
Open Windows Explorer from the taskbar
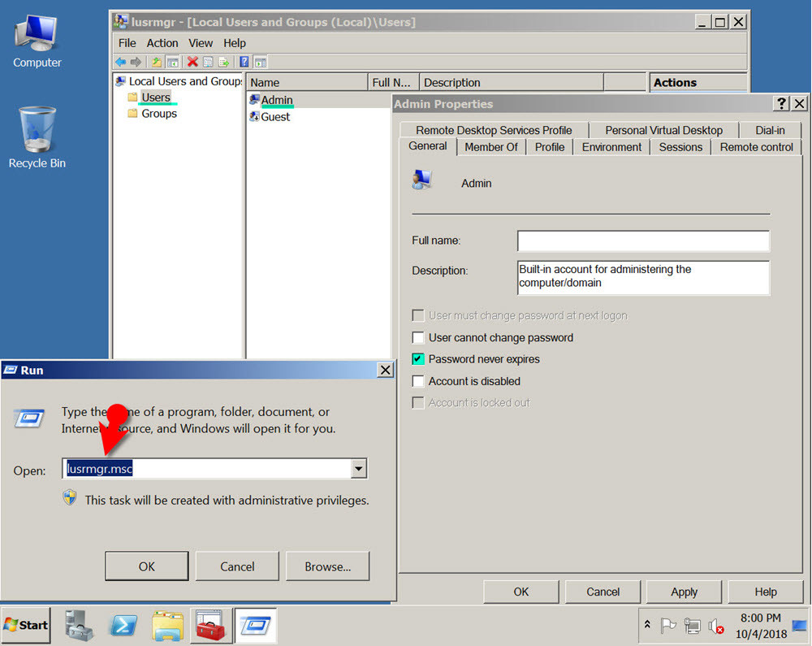168,625
